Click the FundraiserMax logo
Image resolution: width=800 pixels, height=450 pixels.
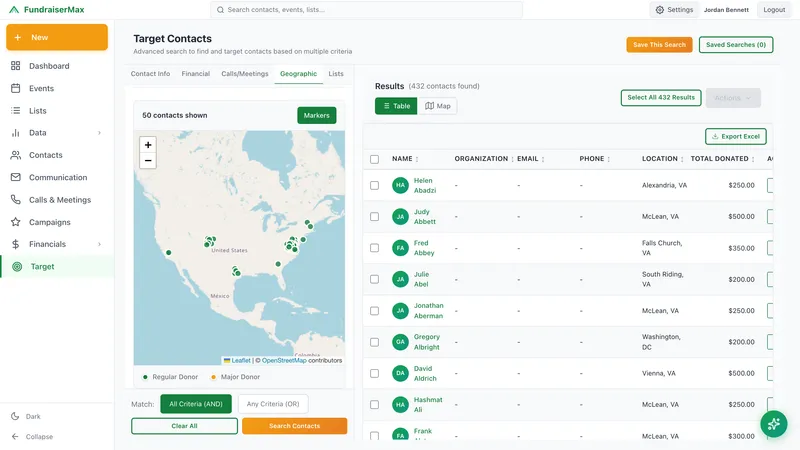coord(46,10)
